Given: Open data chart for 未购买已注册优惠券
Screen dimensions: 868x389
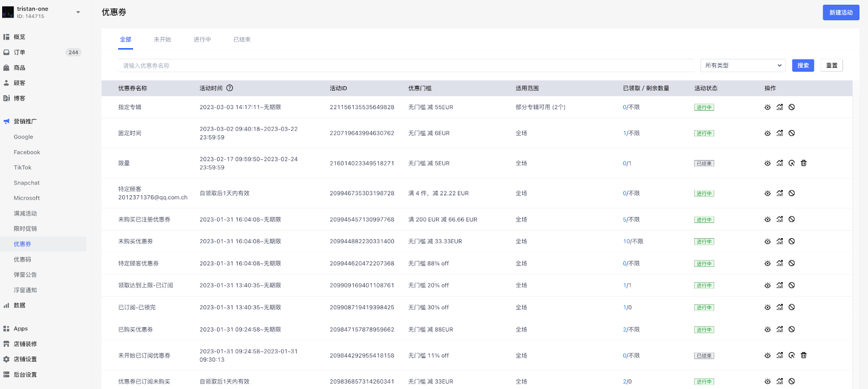Looking at the screenshot, I should pos(780,220).
